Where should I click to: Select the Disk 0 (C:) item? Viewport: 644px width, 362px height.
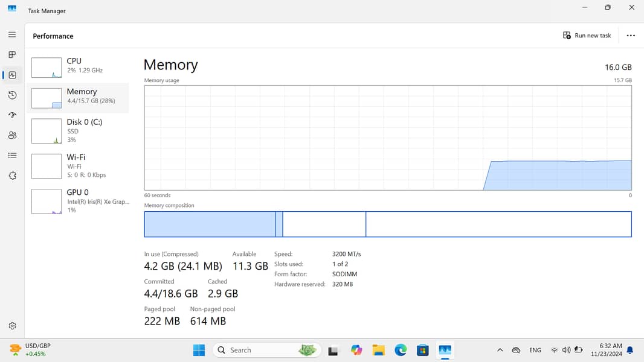coord(80,130)
